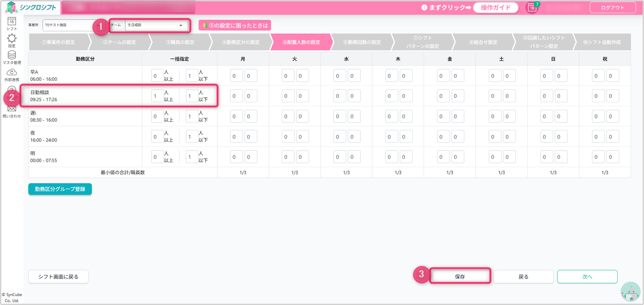Go to step ②チームの設定
Screen dimensions: 644x305
119,42
